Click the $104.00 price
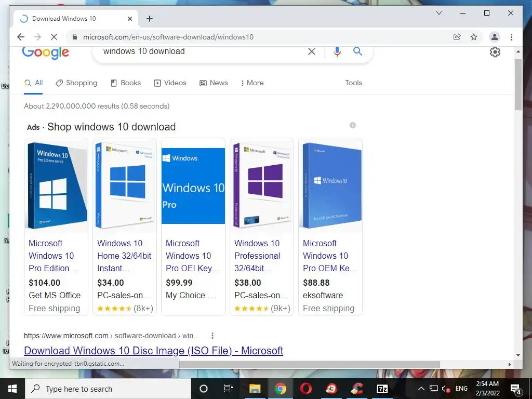Viewport: 532px width, 399px height. click(45, 283)
